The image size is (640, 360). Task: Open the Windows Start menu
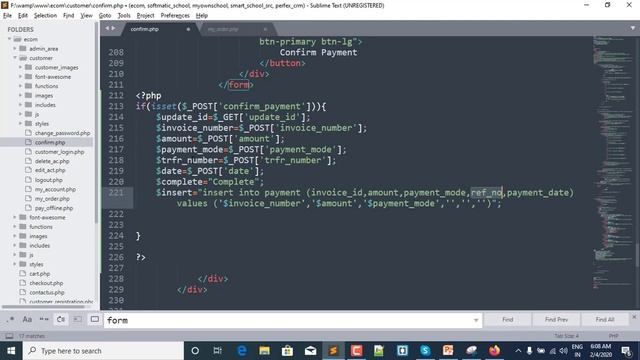click(x=11, y=351)
